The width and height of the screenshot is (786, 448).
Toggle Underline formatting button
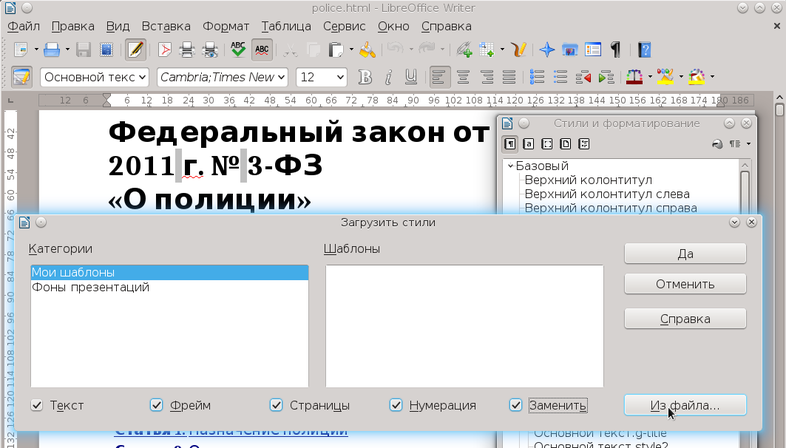tap(411, 77)
